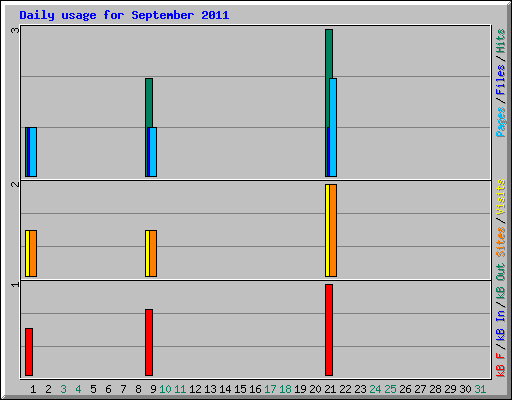Click the y-axis value 3 at top left

15,30
